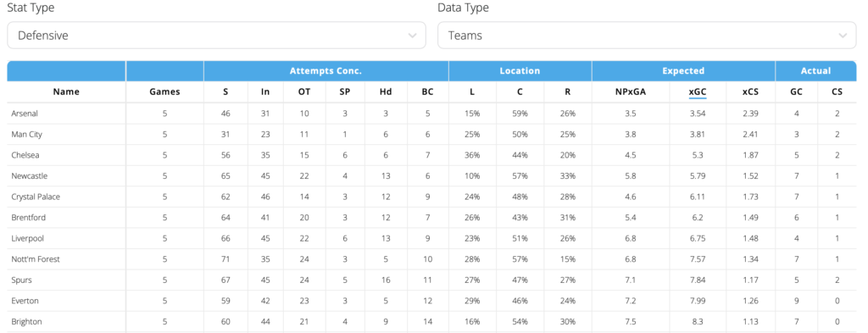Viewport: 868px width, 333px height.
Task: Sort by BC column header
Action: coord(427,92)
